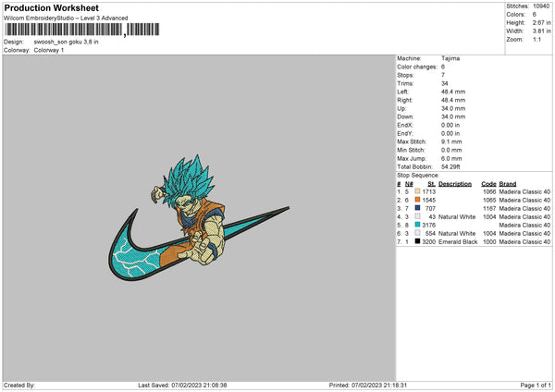This screenshot has width=555, height=392.
Task: Click the Colors value 6 in the header
Action: pos(534,15)
